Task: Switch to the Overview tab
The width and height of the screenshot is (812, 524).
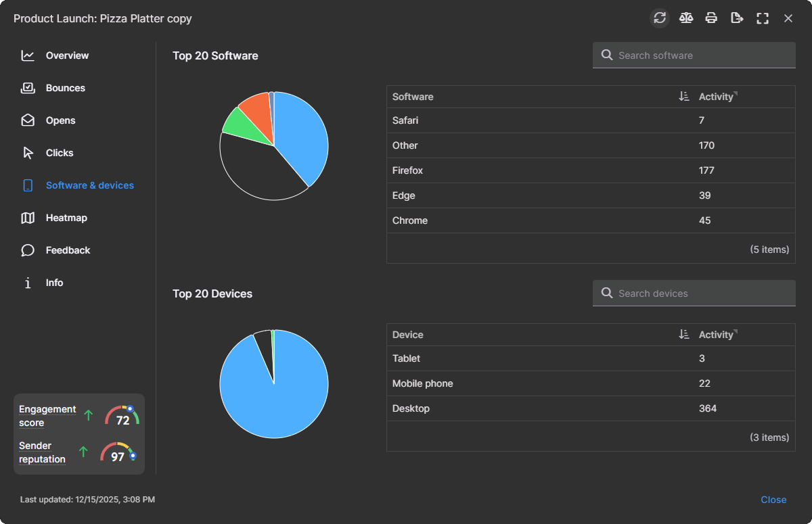Action: (x=66, y=55)
